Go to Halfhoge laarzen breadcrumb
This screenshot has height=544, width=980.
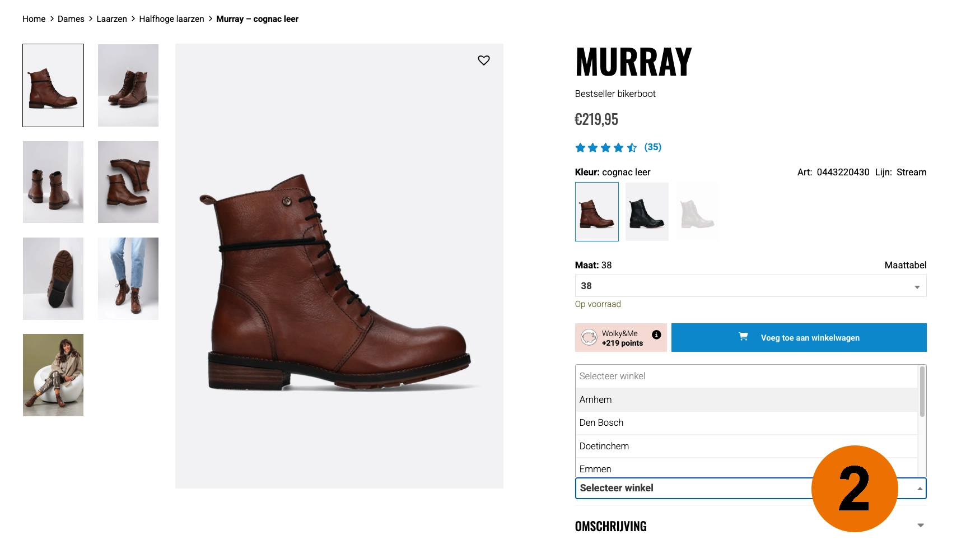tap(171, 19)
